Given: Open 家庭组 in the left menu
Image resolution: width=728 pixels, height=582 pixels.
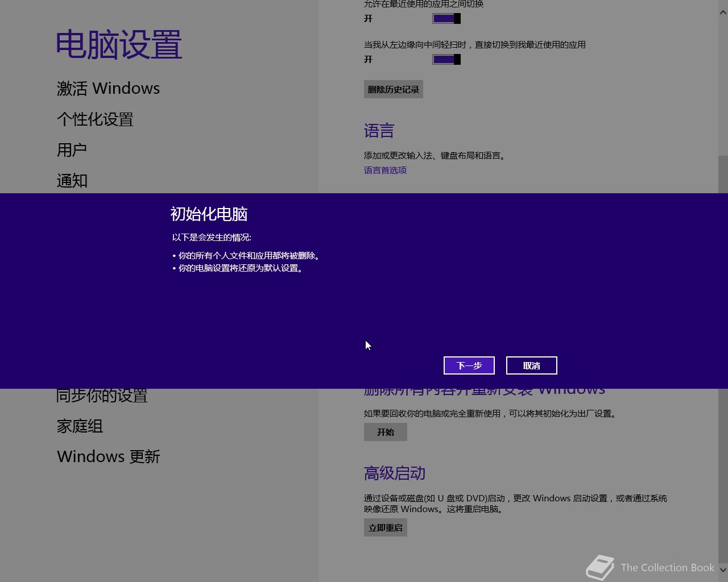Looking at the screenshot, I should [x=80, y=426].
